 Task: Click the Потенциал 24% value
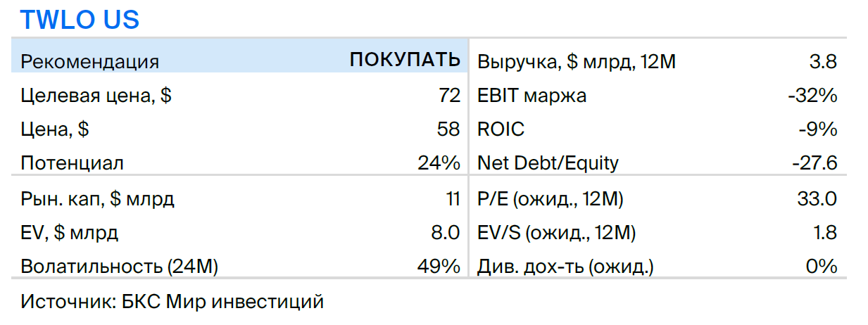click(439, 163)
